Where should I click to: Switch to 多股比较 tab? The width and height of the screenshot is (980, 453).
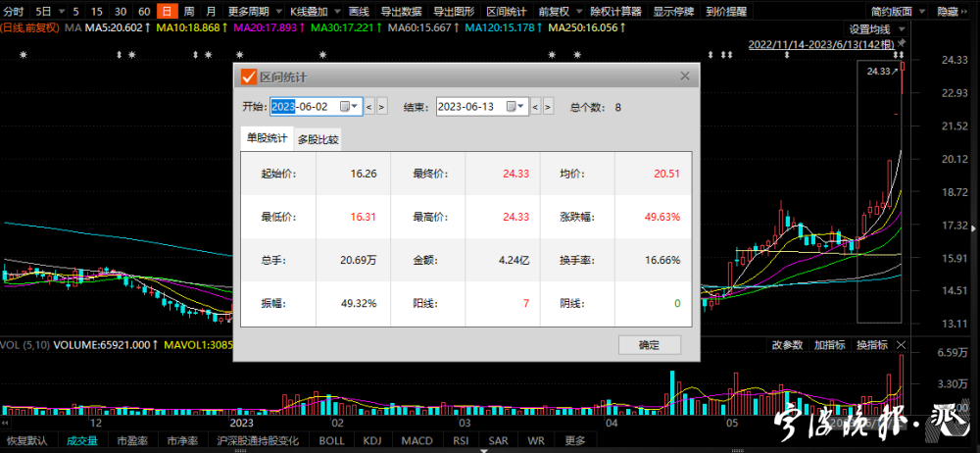click(x=318, y=139)
